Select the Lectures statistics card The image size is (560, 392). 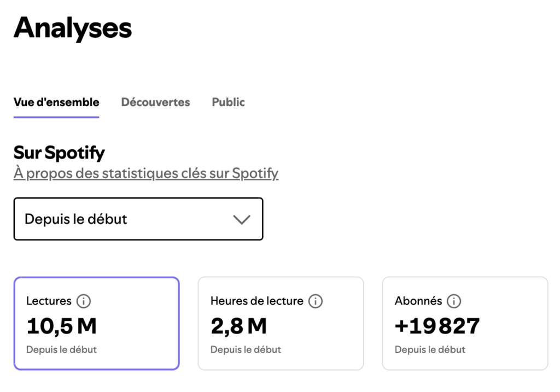[96, 323]
